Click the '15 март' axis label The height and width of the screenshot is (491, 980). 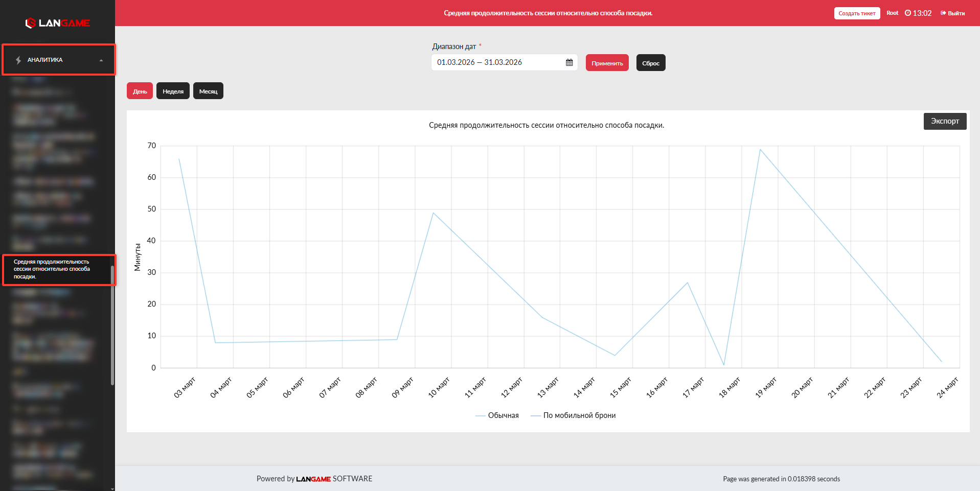(x=621, y=387)
